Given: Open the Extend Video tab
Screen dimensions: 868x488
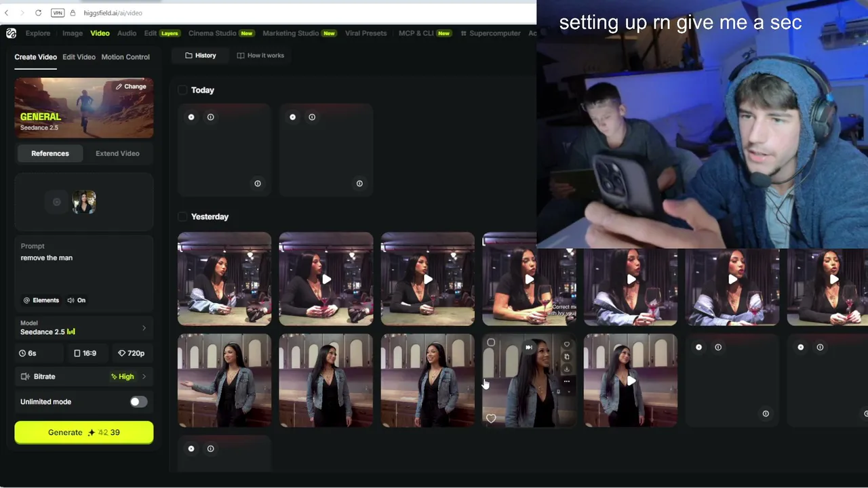Looking at the screenshot, I should click(x=117, y=154).
